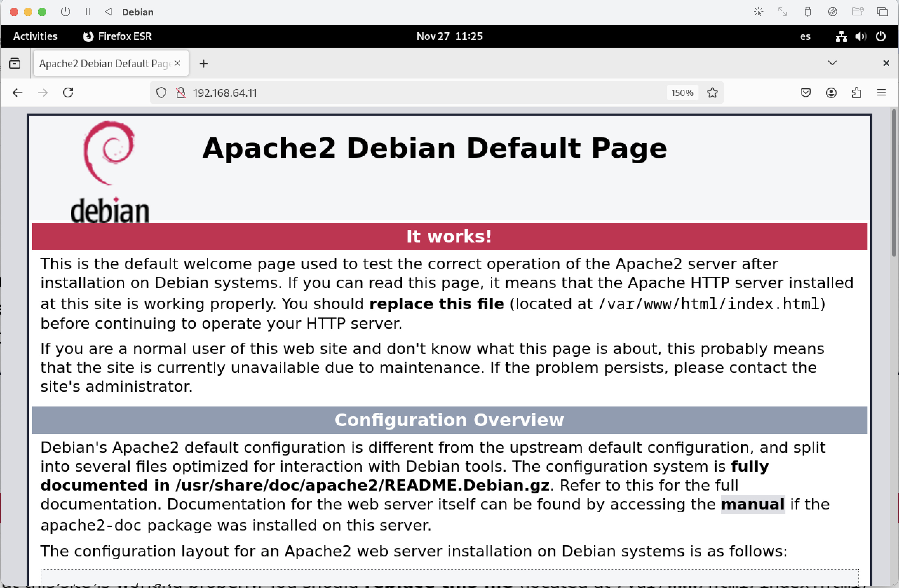Close the Firefox window

pyautogui.click(x=886, y=63)
